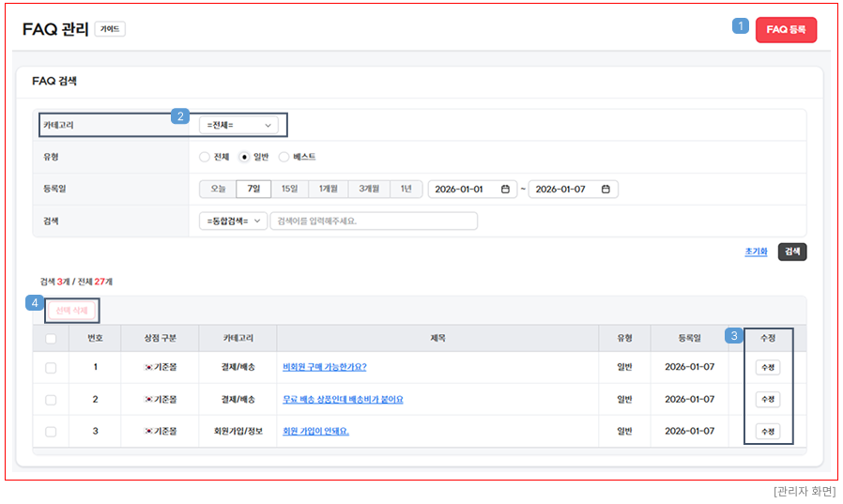Toggle the select-all checkbox in table header
The width and height of the screenshot is (843, 504).
tap(51, 338)
